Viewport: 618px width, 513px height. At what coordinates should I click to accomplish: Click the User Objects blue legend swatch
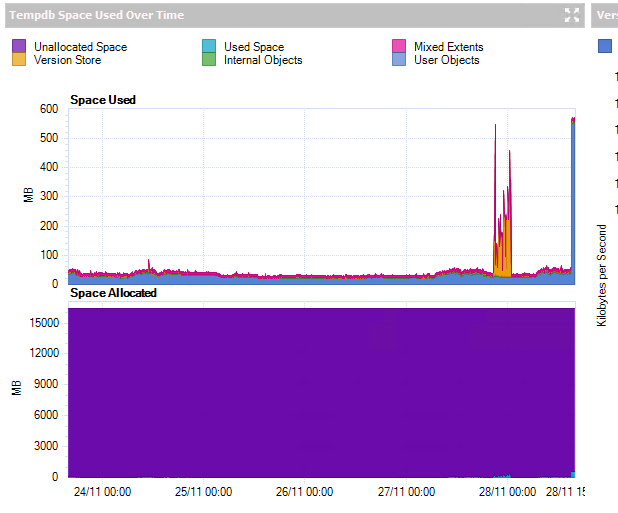tap(399, 59)
